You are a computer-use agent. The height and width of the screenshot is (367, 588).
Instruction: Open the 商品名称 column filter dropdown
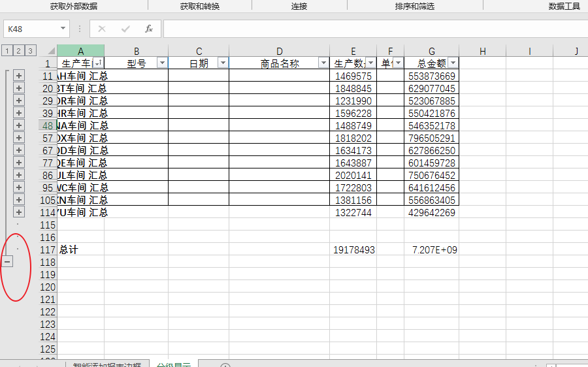pyautogui.click(x=323, y=63)
